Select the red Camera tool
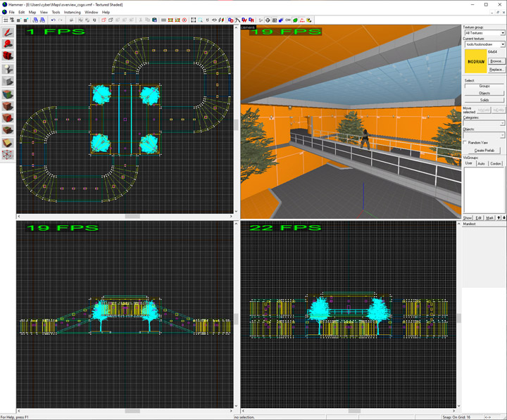This screenshot has height=420, width=507. (8, 56)
